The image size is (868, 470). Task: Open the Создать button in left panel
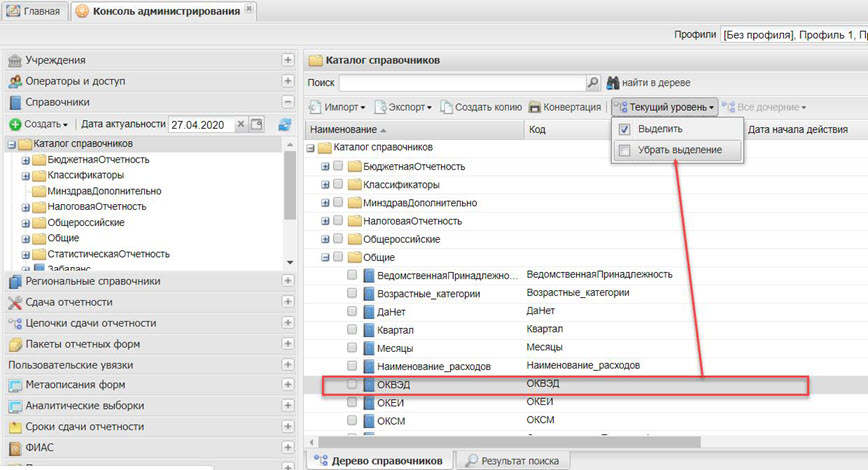[38, 124]
